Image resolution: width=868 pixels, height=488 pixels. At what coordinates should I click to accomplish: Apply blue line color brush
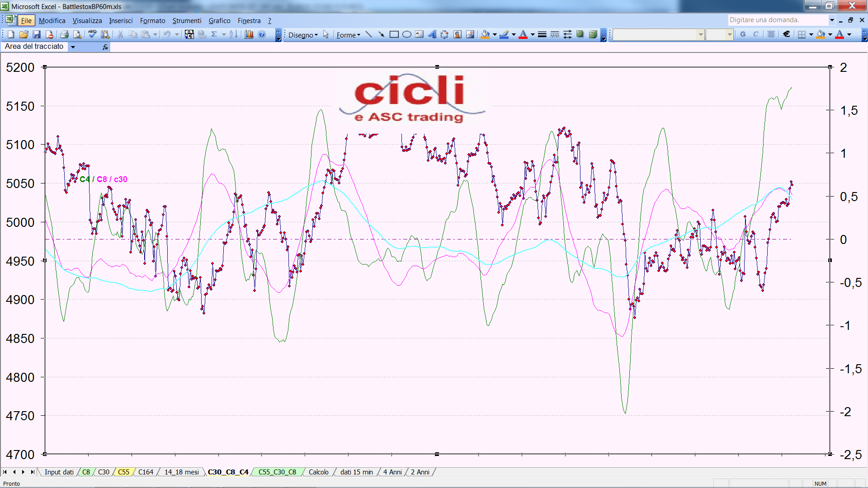504,34
